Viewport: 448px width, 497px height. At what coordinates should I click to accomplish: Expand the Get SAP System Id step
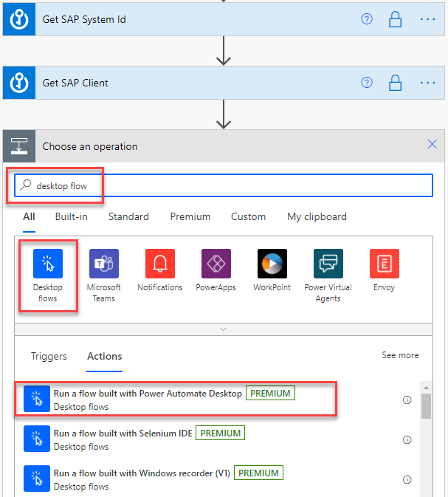pyautogui.click(x=224, y=19)
